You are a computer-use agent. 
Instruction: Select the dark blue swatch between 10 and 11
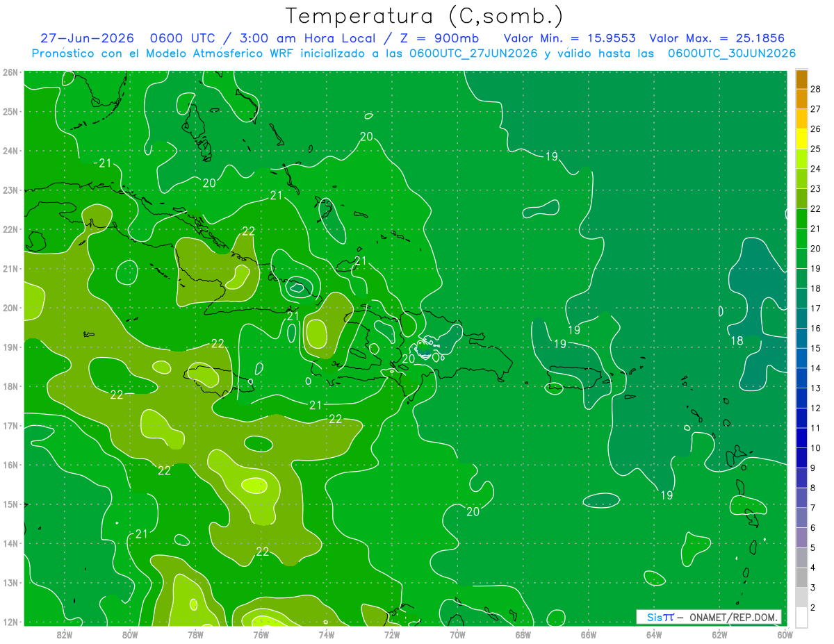pyautogui.click(x=801, y=438)
